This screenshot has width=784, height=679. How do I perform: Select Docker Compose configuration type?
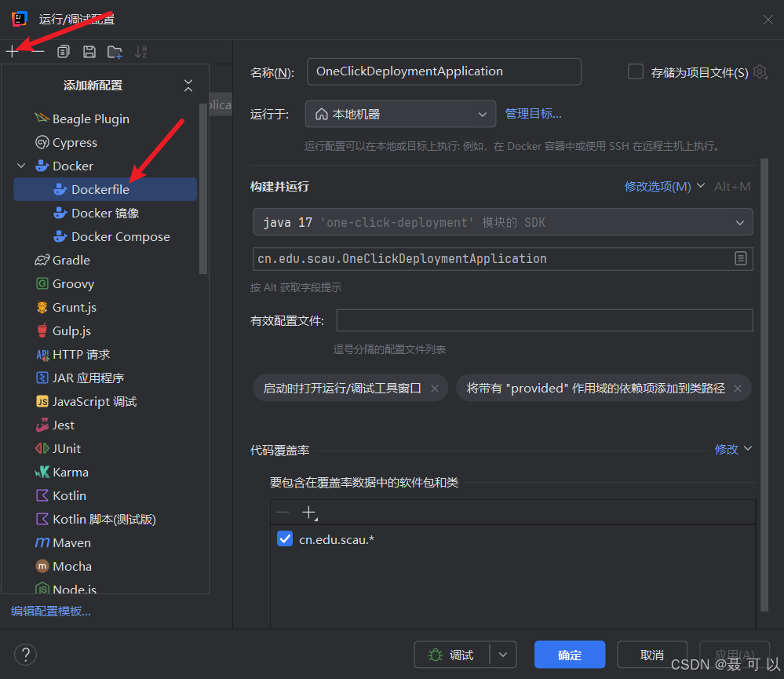(x=121, y=236)
